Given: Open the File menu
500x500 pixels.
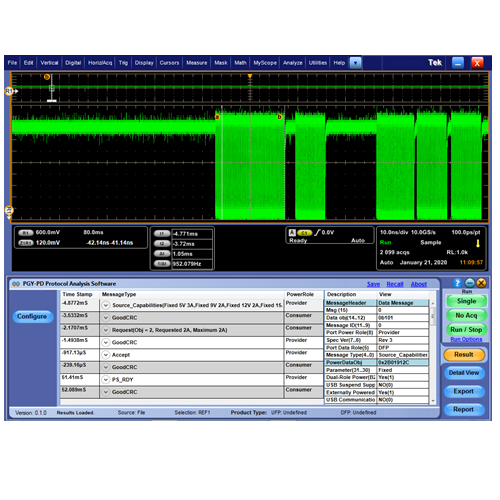Looking at the screenshot, I should click(x=12, y=63).
